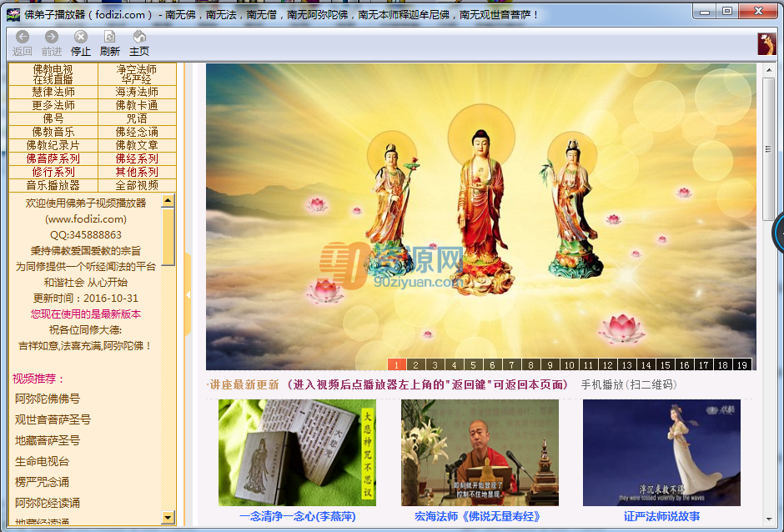The image size is (784, 532).
Task: Click the Buddha banner image
Action: pos(481,217)
